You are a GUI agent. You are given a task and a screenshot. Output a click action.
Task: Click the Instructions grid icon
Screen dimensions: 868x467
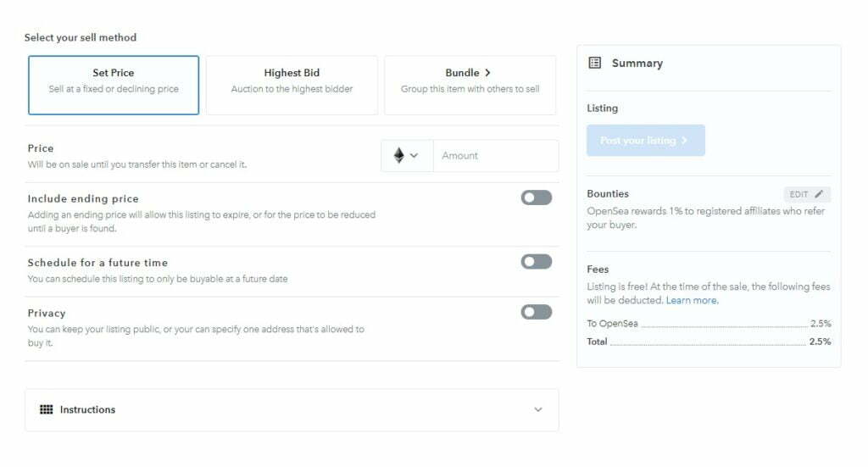(x=47, y=409)
